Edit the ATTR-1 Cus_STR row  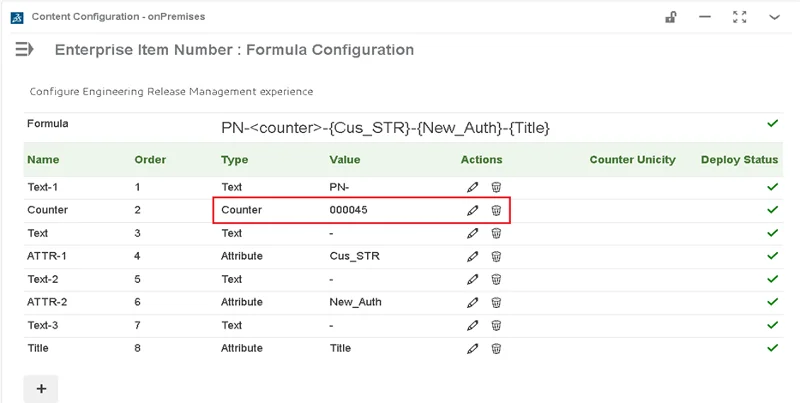point(473,256)
